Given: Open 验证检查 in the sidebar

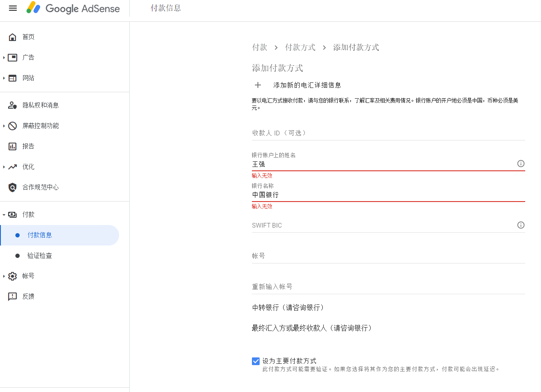Looking at the screenshot, I should 40,256.
